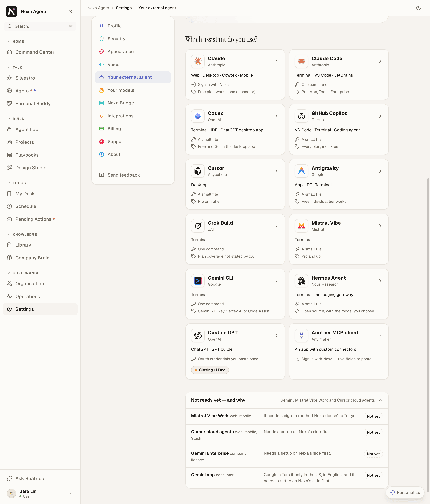The height and width of the screenshot is (504, 430).
Task: Click the Another MCP client plug icon
Action: [301, 335]
